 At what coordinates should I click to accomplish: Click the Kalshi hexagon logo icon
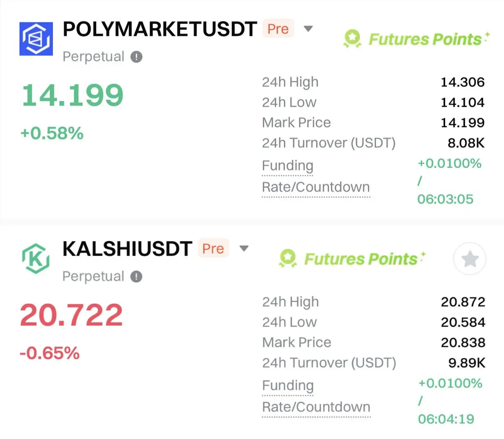(36, 259)
